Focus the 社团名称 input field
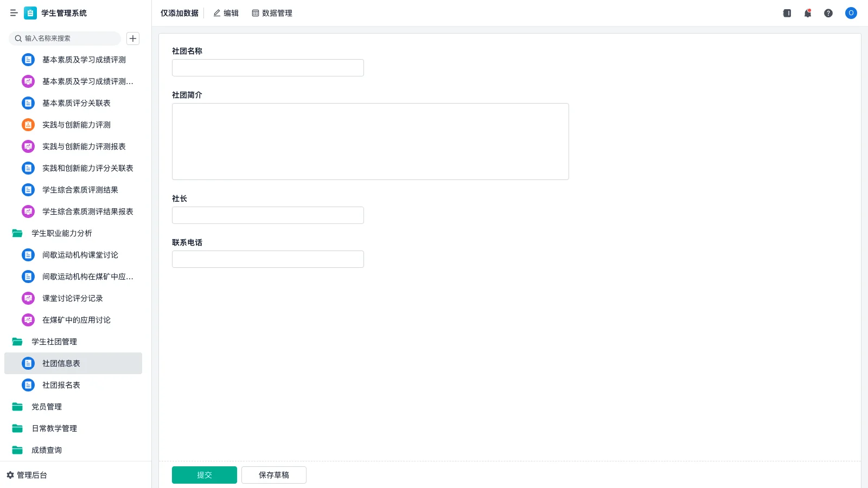Screen dimensions: 868x488 267,68
